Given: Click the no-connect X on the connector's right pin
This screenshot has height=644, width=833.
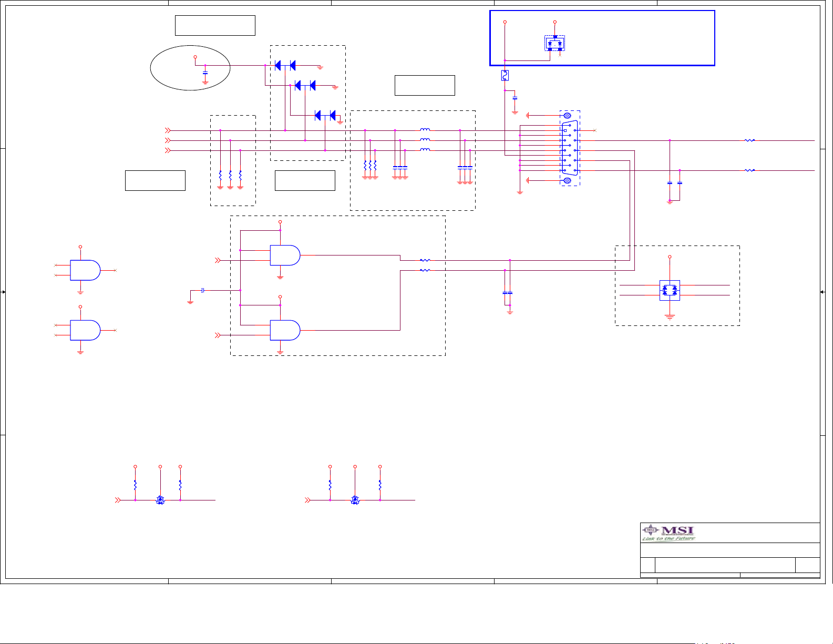Looking at the screenshot, I should click(x=594, y=130).
